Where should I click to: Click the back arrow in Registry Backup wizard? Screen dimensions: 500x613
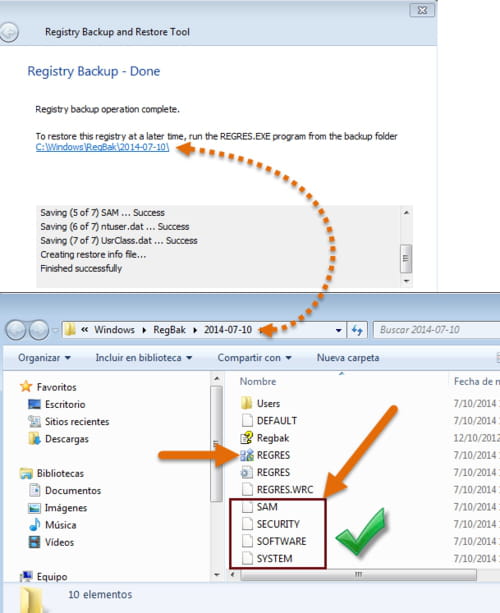click(x=9, y=32)
